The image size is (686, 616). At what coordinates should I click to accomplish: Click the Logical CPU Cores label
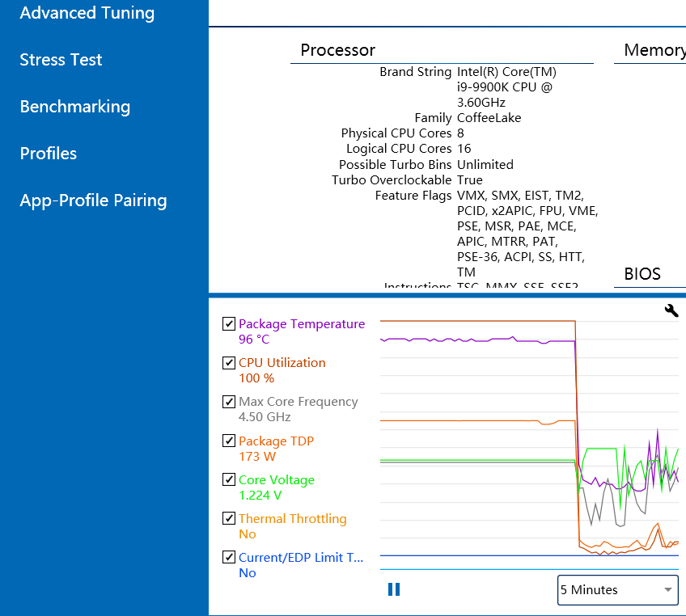[399, 149]
